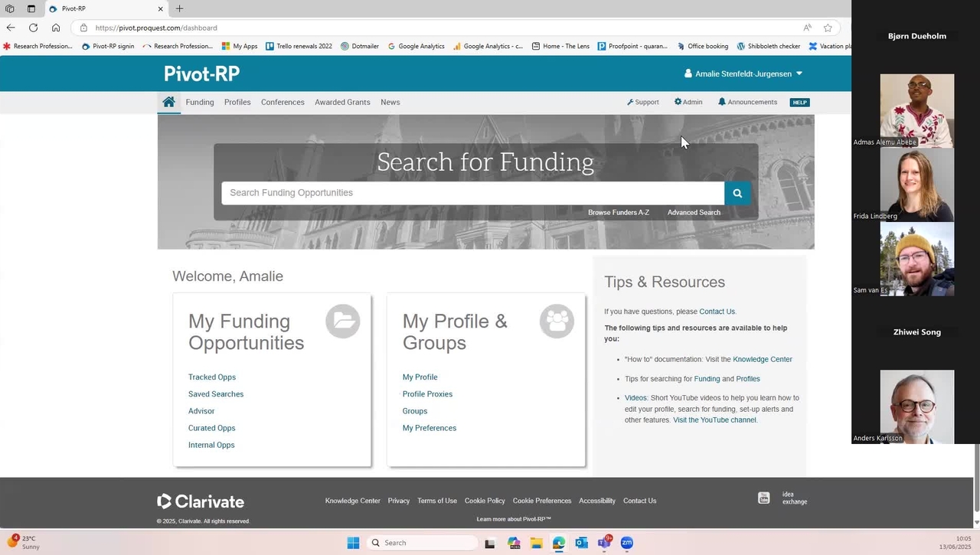The width and height of the screenshot is (980, 555).
Task: Open Outlook from the taskbar
Action: pos(582,543)
